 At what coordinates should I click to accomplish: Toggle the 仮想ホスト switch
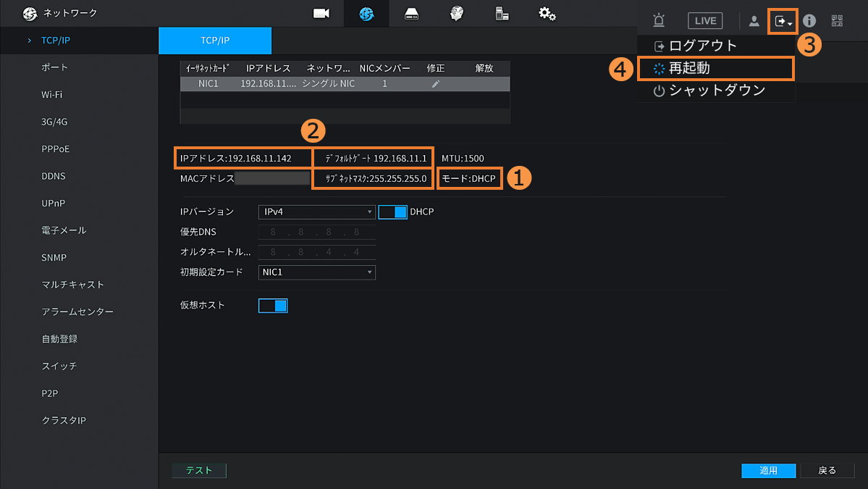pos(273,306)
